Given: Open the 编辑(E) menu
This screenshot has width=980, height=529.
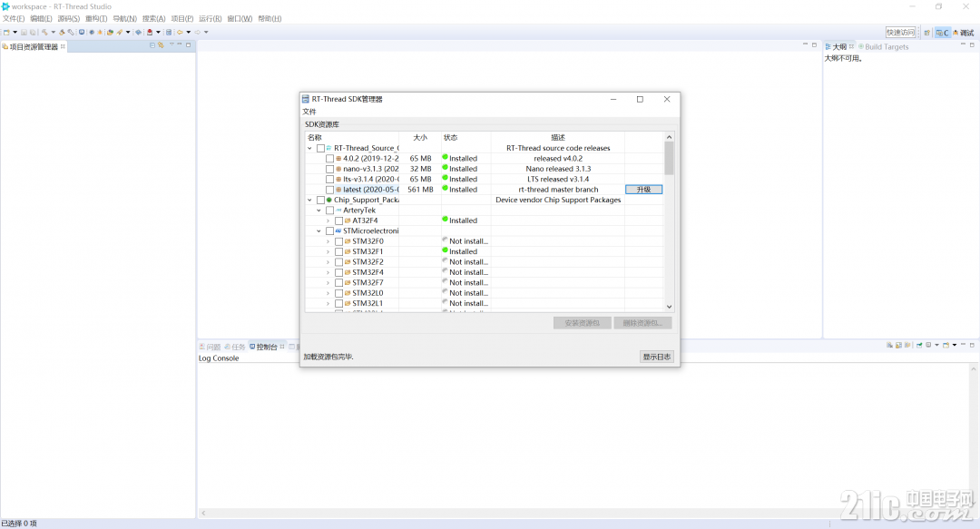Looking at the screenshot, I should tap(41, 19).
